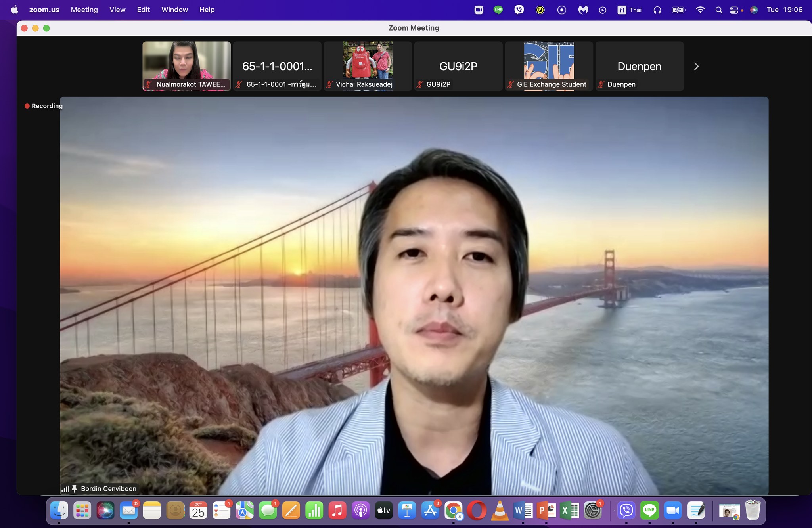This screenshot has width=812, height=528.
Task: Show next participants with the right chevron
Action: coord(696,66)
